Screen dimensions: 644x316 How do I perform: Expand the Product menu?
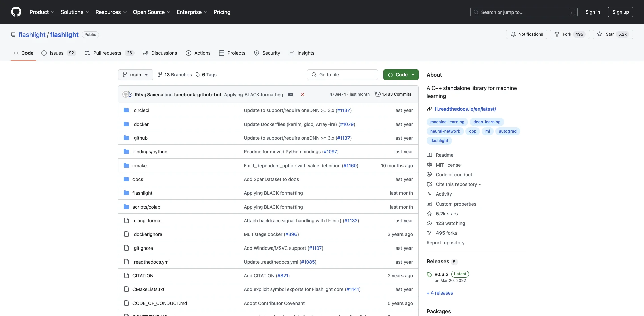(x=42, y=12)
